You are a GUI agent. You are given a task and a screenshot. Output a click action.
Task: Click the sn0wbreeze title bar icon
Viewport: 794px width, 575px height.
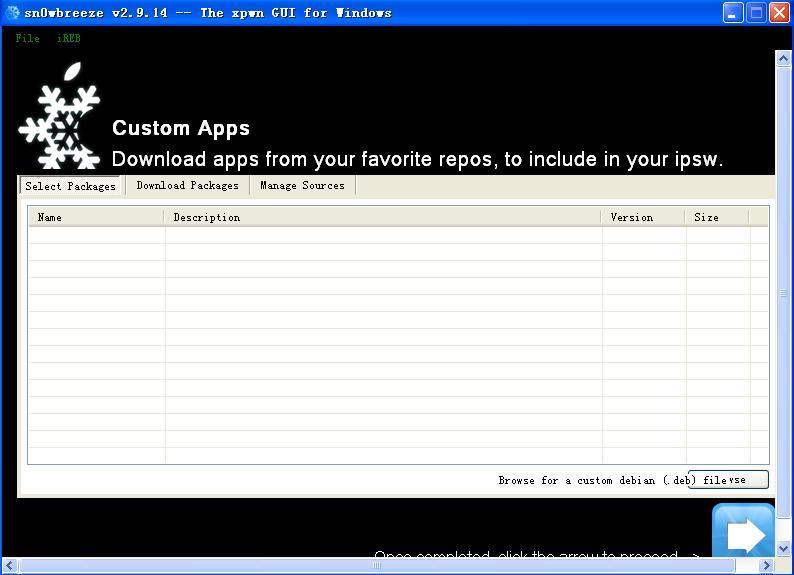[12, 13]
